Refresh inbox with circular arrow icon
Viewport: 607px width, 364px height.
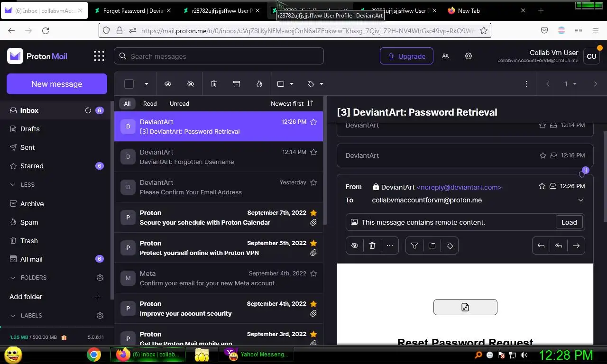(x=88, y=110)
